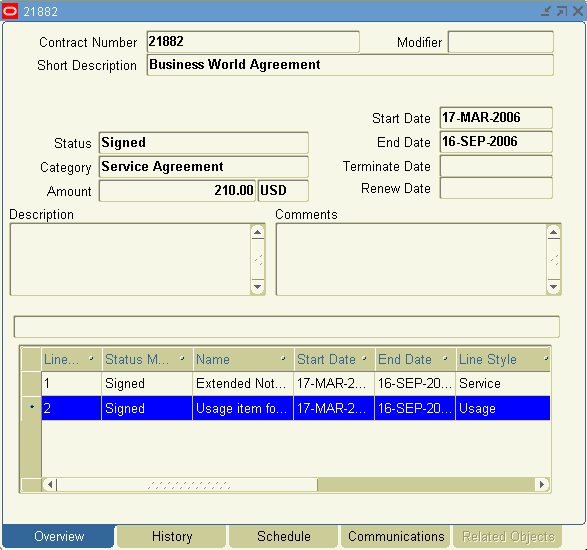Image resolution: width=587 pixels, height=550 pixels.
Task: Click Signed status in line 1
Action: [147, 383]
